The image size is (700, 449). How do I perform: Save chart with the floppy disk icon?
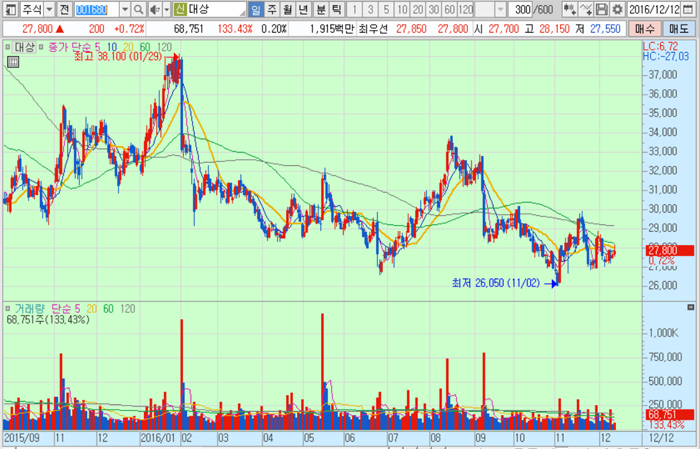click(x=602, y=9)
